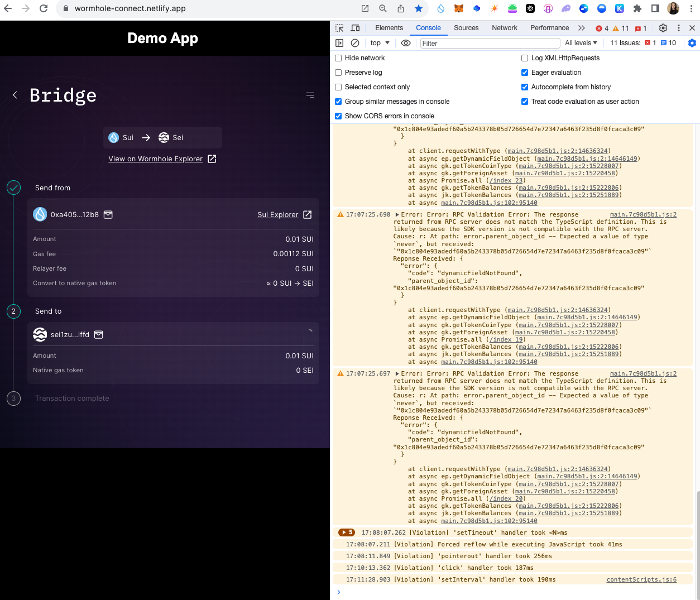This screenshot has height=600, width=700.
Task: Toggle the device toolbar emulation icon
Action: click(354, 27)
